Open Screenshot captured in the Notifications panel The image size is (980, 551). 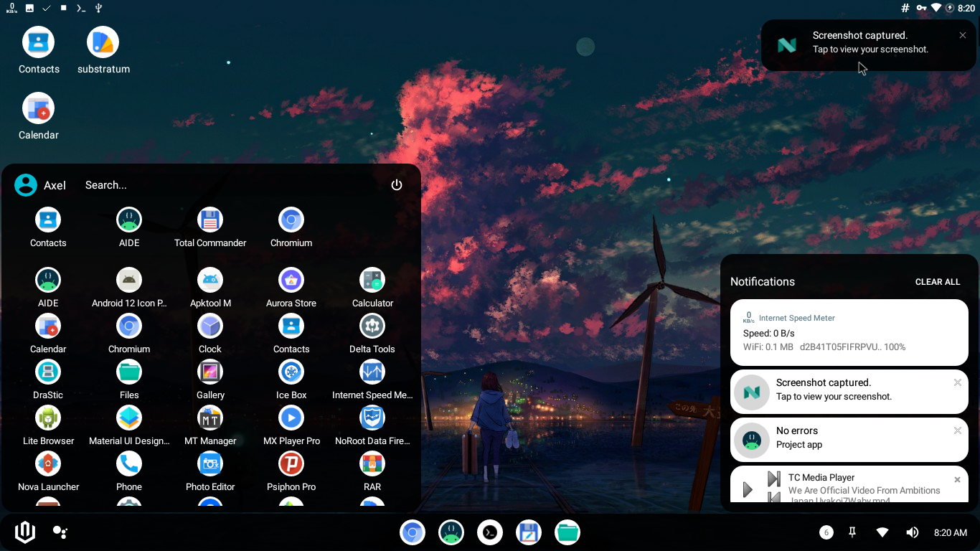click(849, 392)
